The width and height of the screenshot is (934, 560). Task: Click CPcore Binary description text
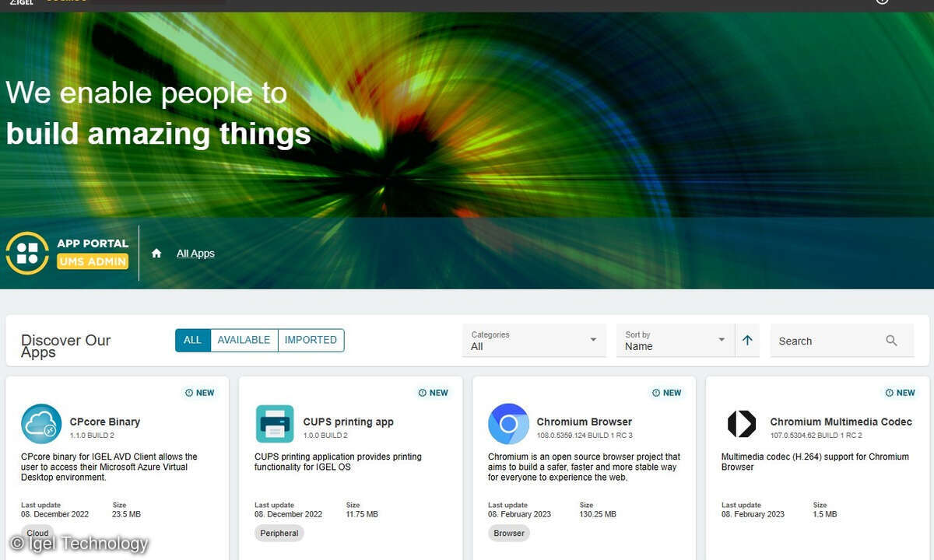coord(110,467)
